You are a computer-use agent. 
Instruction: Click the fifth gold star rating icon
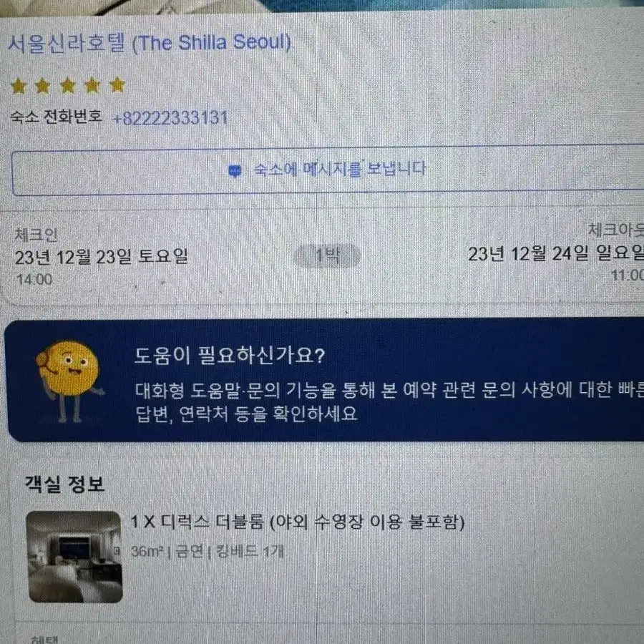[x=117, y=85]
